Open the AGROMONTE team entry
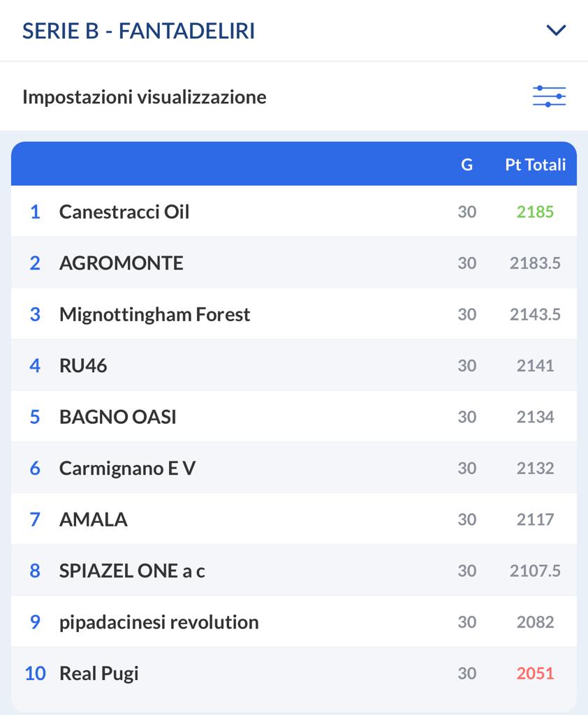This screenshot has height=715, width=588. pyautogui.click(x=294, y=263)
